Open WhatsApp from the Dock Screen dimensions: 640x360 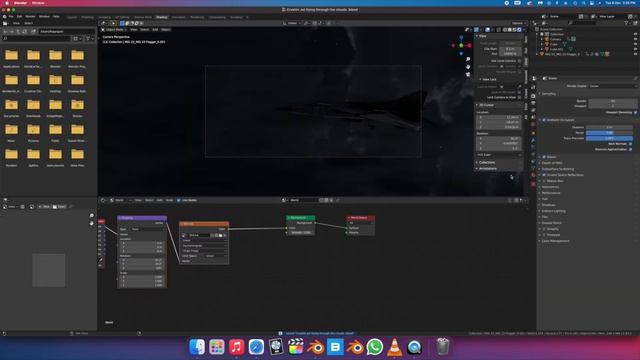375,347
